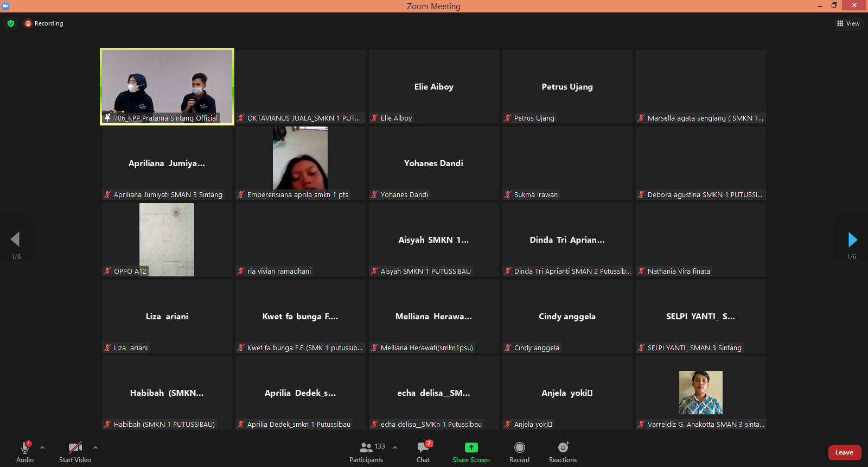This screenshot has width=868, height=467.
Task: Expand the Participants options arrow
Action: click(x=395, y=447)
